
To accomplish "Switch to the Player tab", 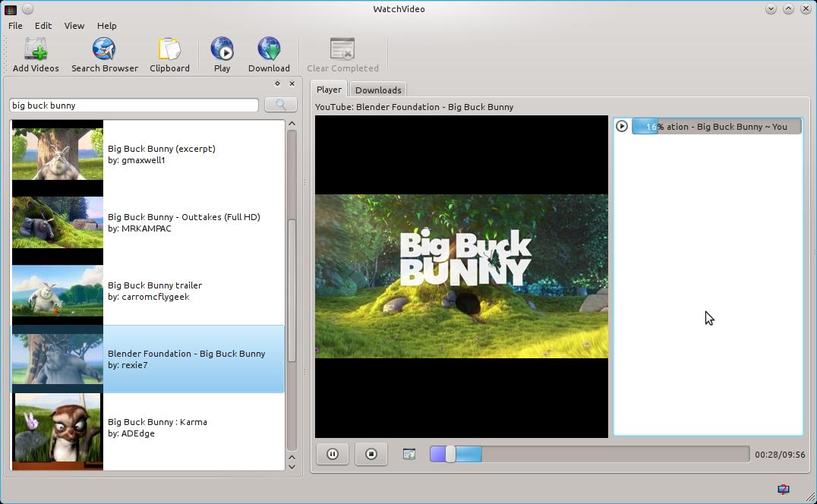I will [329, 90].
